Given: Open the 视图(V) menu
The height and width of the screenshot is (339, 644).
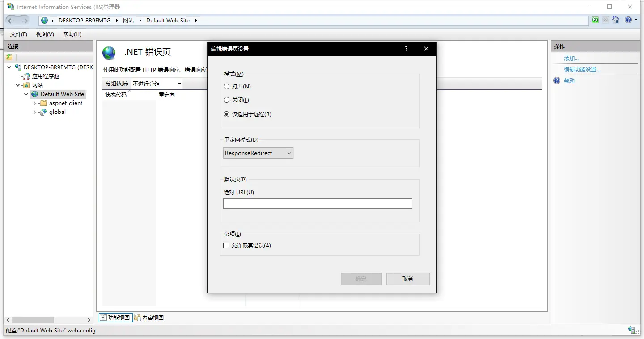Looking at the screenshot, I should tap(45, 34).
